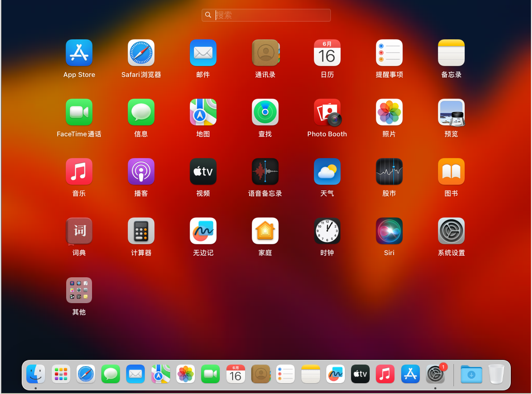Screen dimensions: 532x394
Task: Click Launchpad icon in the Dock
Action: coord(60,374)
